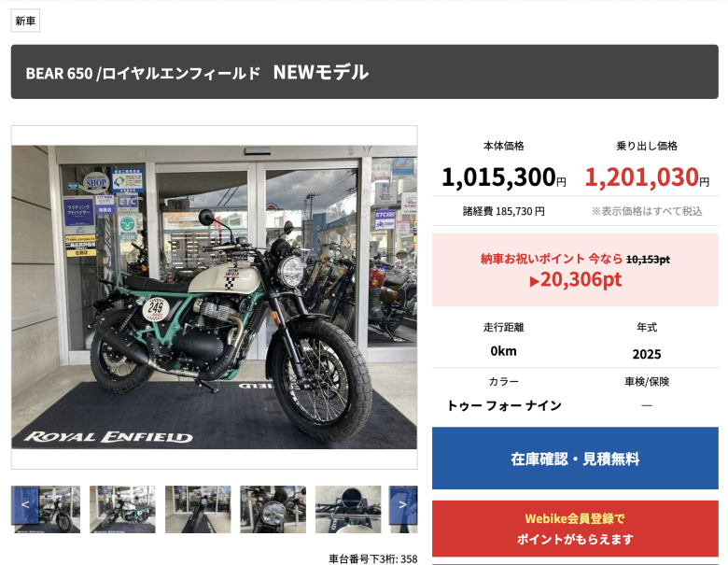Click the red triangle beside 20,306pt

(535, 282)
